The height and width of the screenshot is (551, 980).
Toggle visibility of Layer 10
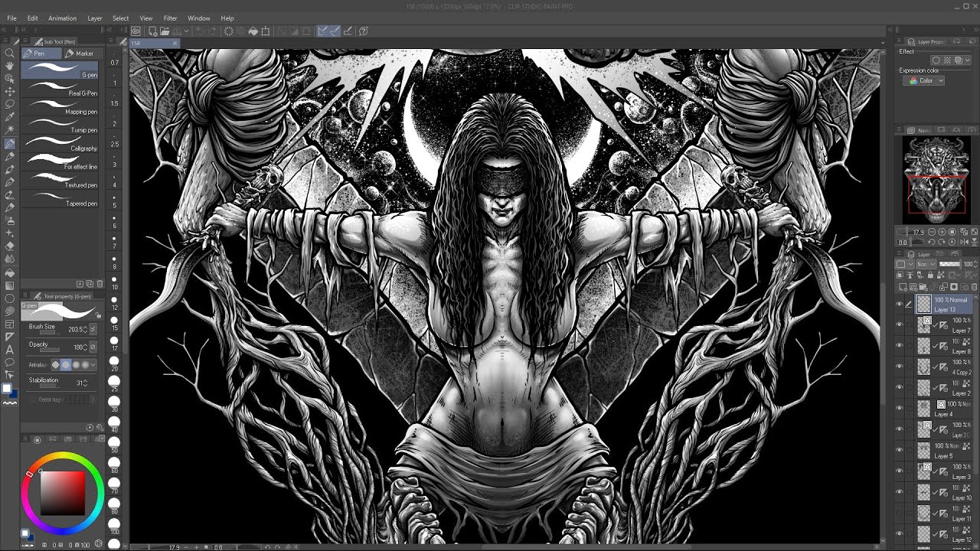coord(900,492)
